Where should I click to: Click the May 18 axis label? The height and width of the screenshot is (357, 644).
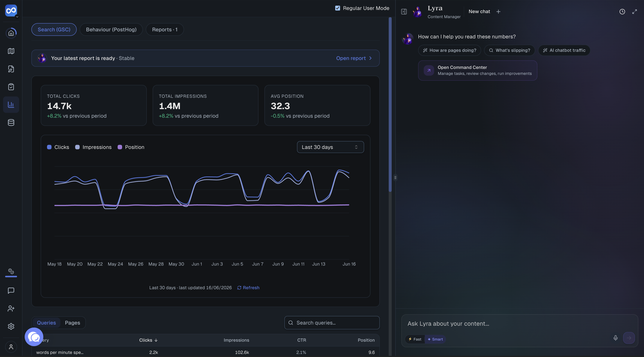[x=54, y=264]
